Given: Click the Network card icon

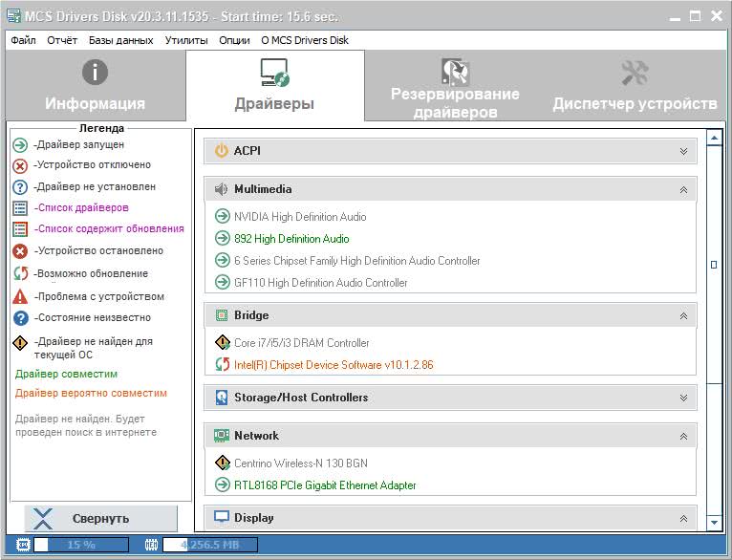Looking at the screenshot, I should (222, 436).
